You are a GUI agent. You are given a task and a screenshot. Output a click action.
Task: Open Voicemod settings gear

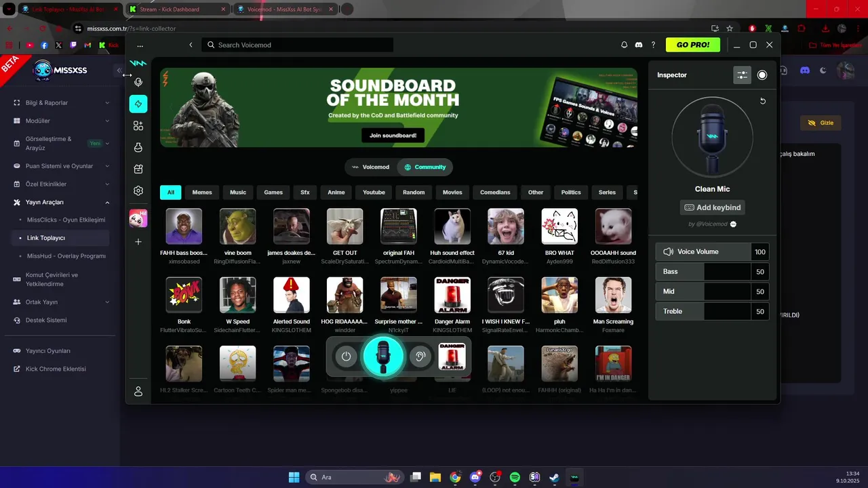click(x=138, y=190)
